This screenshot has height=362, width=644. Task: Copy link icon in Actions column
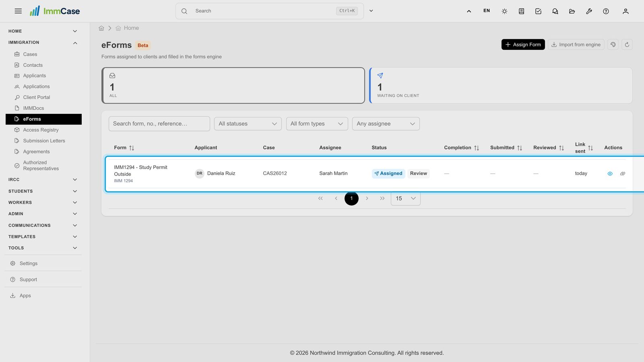pos(623,174)
